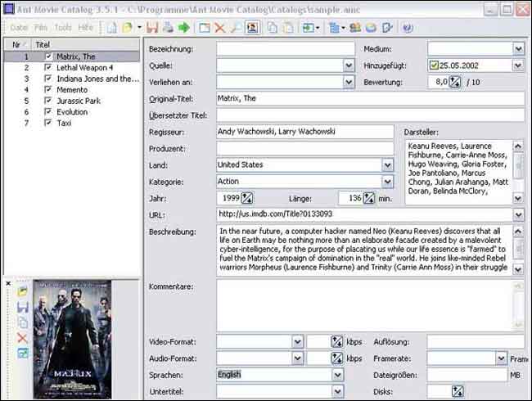Open the Tools menu
Image resolution: width=532 pixels, height=401 pixels.
point(63,28)
